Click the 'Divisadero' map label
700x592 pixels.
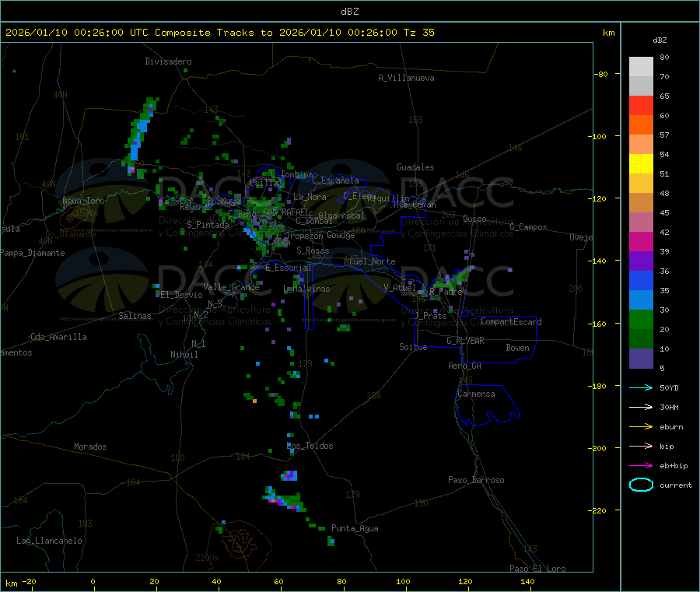tap(168, 61)
